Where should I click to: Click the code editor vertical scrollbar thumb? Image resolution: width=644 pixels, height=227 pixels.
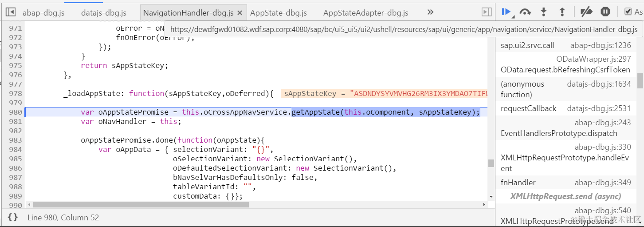tap(491, 163)
